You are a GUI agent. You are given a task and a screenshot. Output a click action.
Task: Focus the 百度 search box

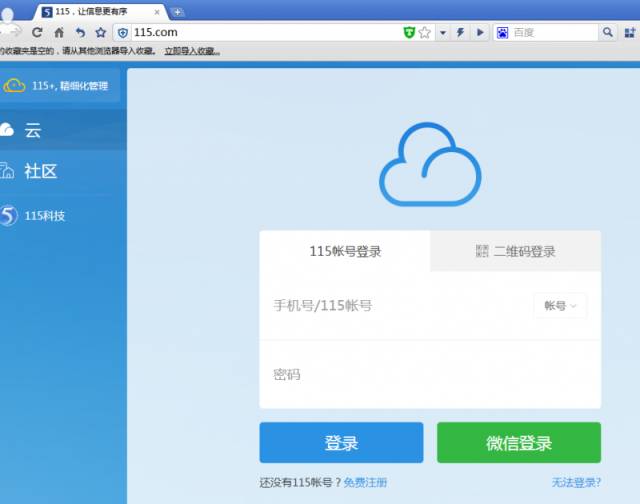554,33
